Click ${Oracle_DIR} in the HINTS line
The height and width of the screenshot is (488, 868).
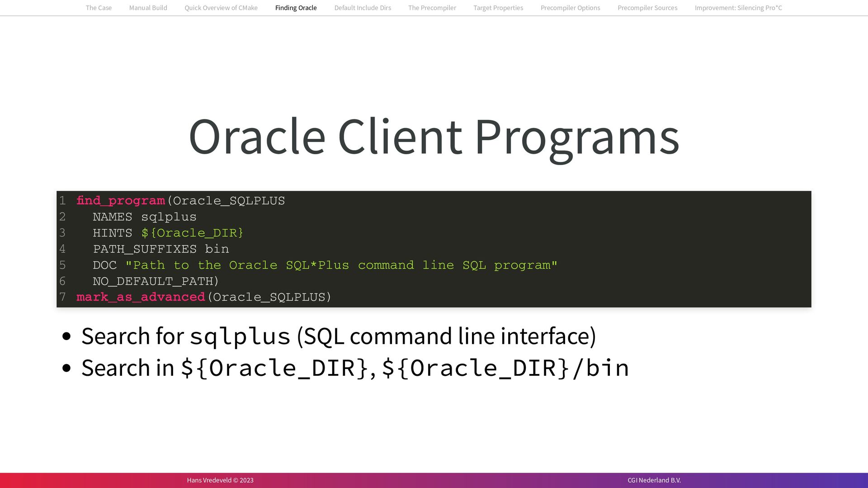[193, 233]
